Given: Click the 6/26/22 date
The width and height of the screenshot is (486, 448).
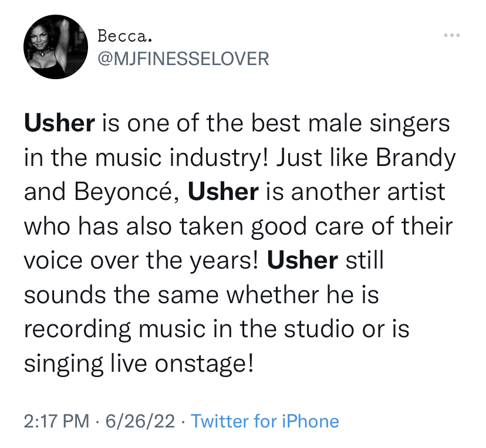Looking at the screenshot, I should point(139,421).
